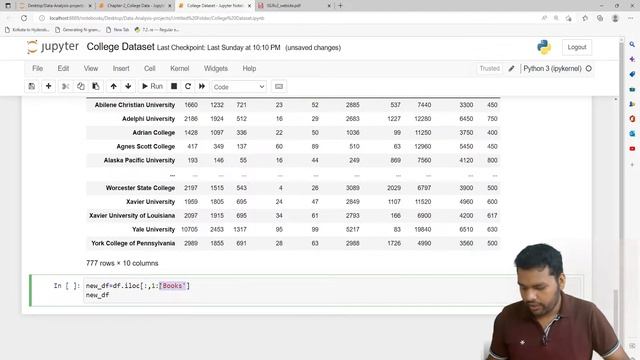Viewport: 640px width, 360px height.
Task: Open the Cell menu
Action: pos(149,69)
